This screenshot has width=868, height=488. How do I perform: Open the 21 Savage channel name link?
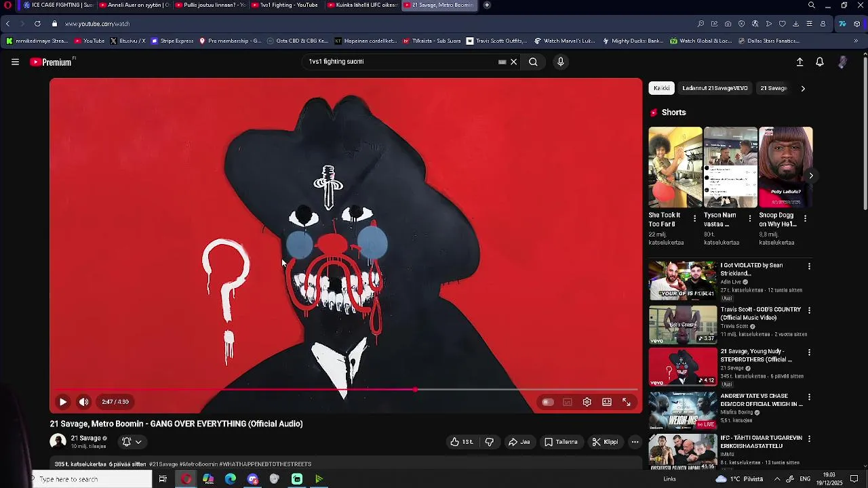click(85, 439)
